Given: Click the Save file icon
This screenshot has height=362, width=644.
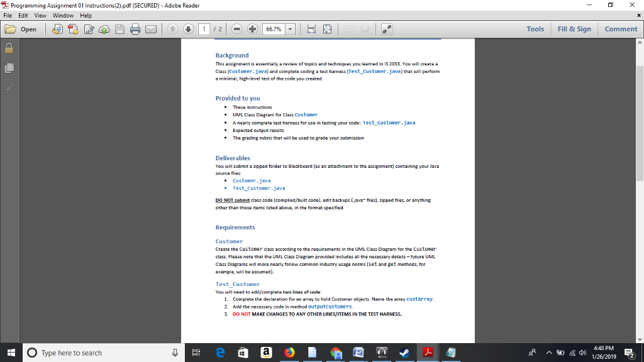Looking at the screenshot, I should [x=119, y=28].
